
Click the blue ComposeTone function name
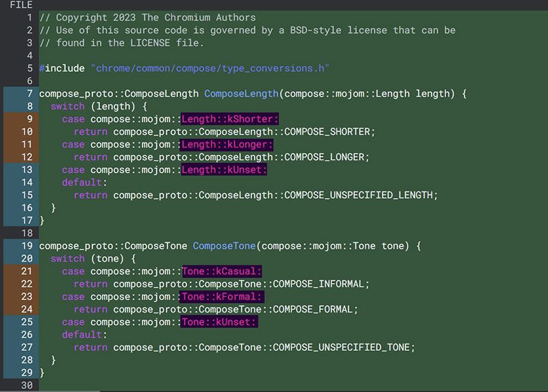pyautogui.click(x=224, y=246)
